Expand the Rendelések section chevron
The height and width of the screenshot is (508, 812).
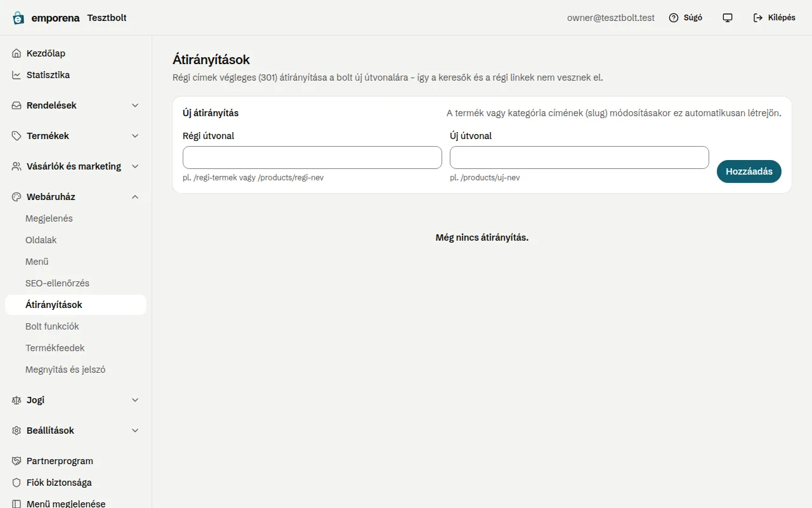[x=135, y=105]
